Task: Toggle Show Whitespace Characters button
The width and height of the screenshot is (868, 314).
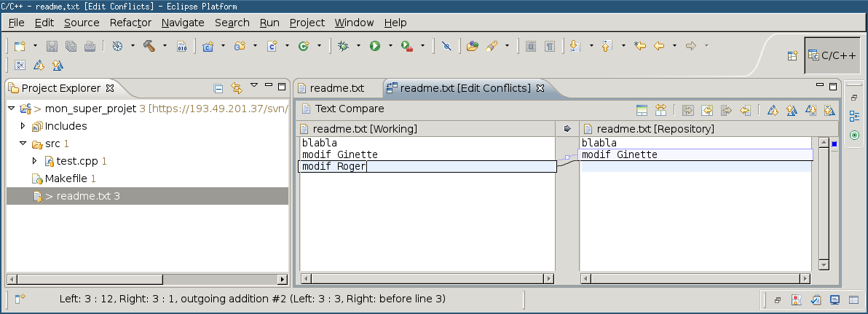Action: pos(550,46)
